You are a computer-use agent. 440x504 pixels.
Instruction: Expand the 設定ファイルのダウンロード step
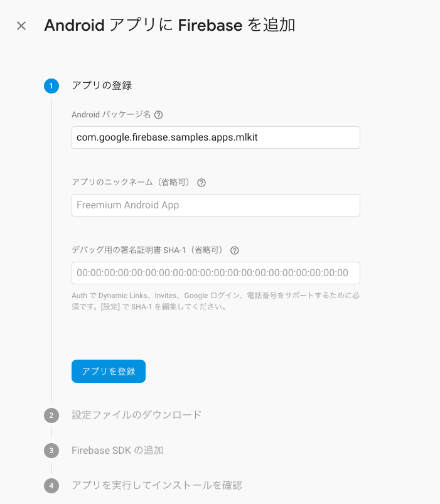coord(137,415)
